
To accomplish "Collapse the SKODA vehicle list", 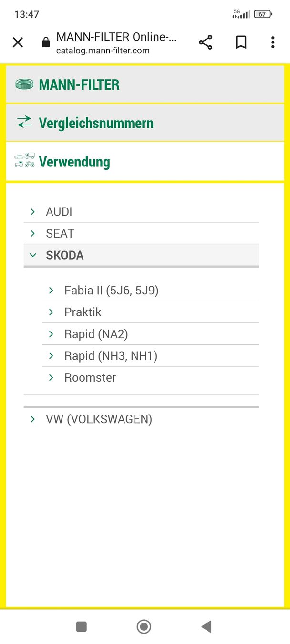I will click(x=64, y=255).
